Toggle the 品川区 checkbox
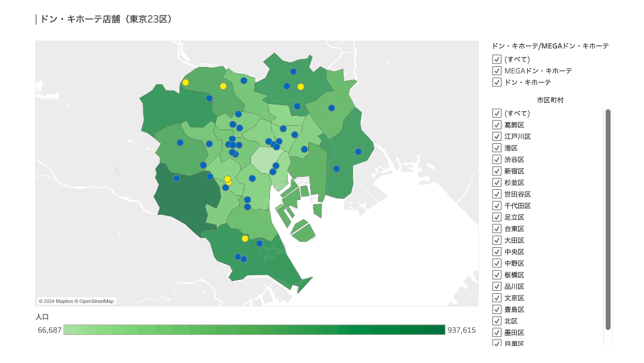This screenshot has width=644, height=363. pyautogui.click(x=497, y=286)
